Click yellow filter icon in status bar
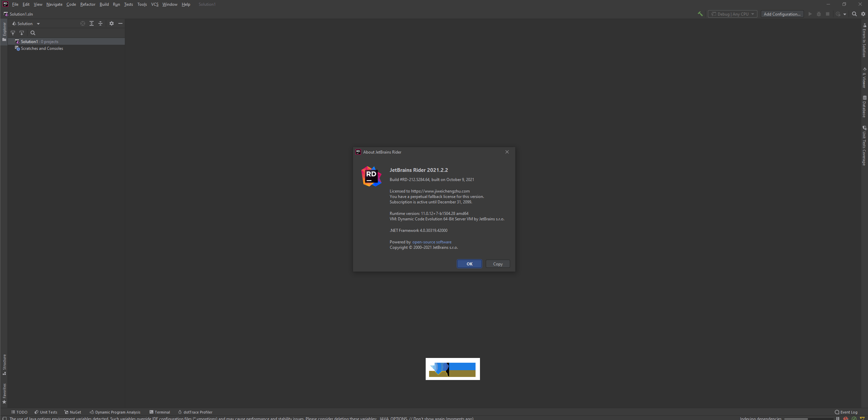Image resolution: width=868 pixels, height=420 pixels. [863, 418]
